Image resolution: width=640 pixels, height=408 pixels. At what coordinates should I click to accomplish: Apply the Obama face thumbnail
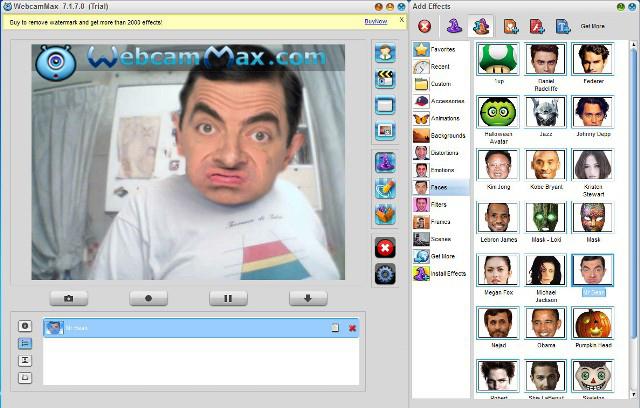pos(545,323)
